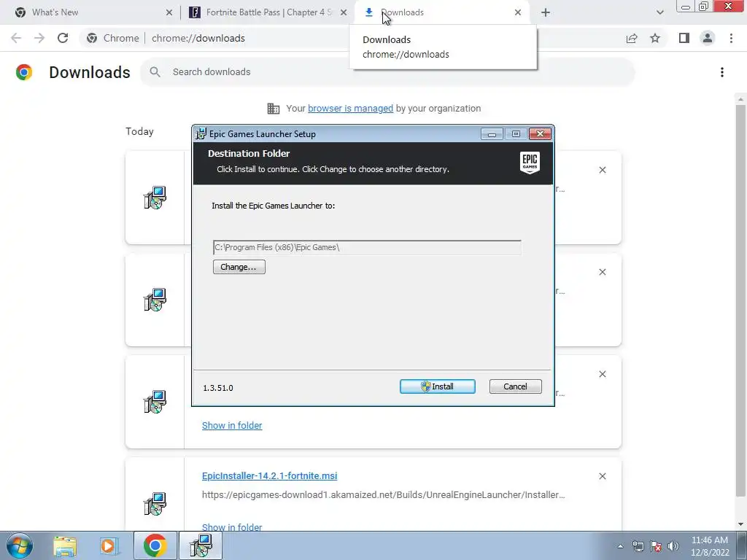747x560 pixels.
Task: Click the installer taskbar icon
Action: (x=201, y=545)
